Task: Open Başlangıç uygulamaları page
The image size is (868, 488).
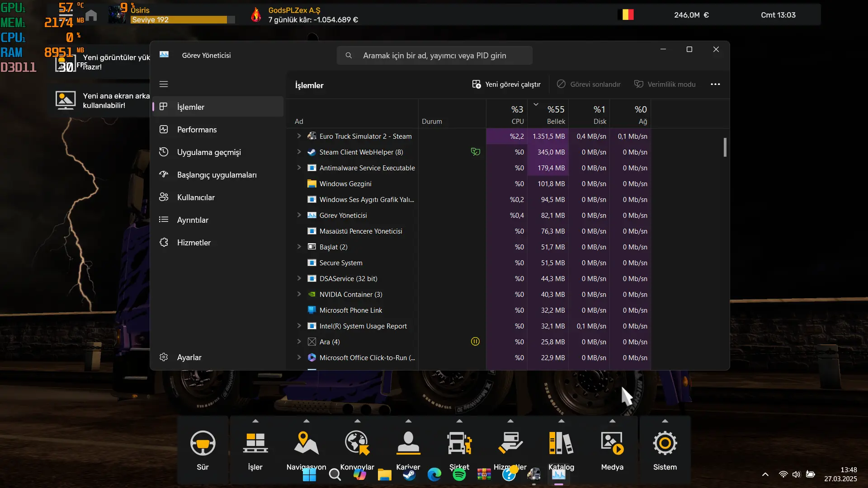Action: tap(218, 175)
